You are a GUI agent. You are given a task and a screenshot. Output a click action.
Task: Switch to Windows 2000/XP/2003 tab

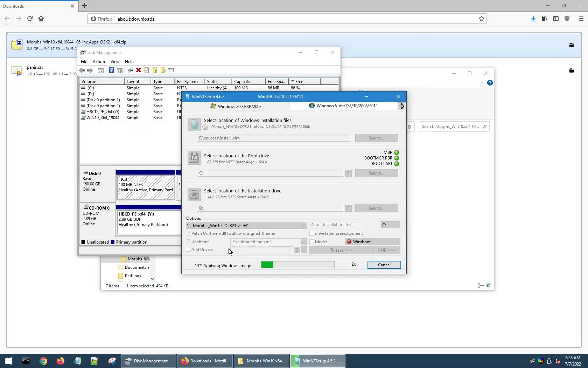click(x=236, y=106)
